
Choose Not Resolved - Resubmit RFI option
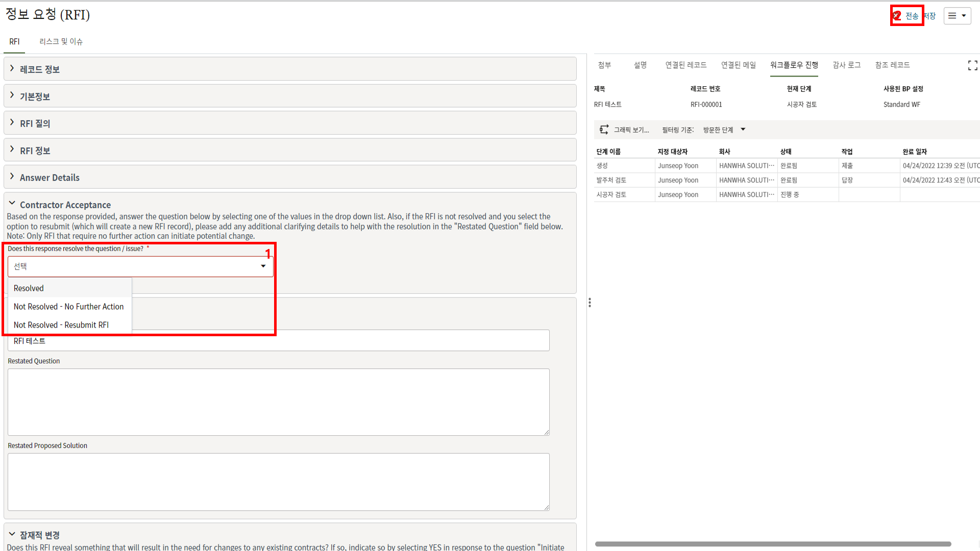61,325
